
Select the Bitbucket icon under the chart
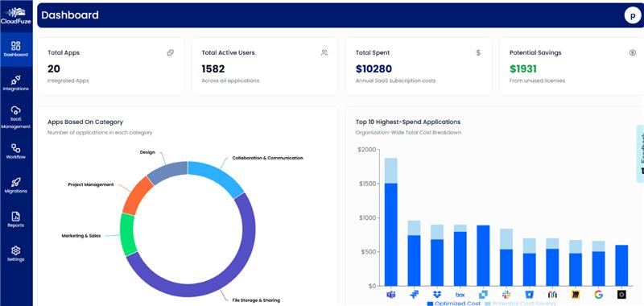pos(530,295)
